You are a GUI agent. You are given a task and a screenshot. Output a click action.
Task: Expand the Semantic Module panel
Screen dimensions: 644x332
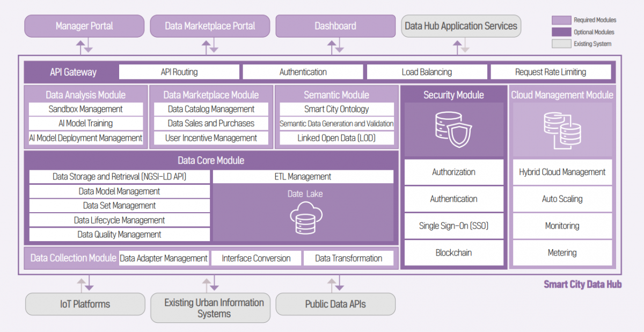[x=336, y=95]
